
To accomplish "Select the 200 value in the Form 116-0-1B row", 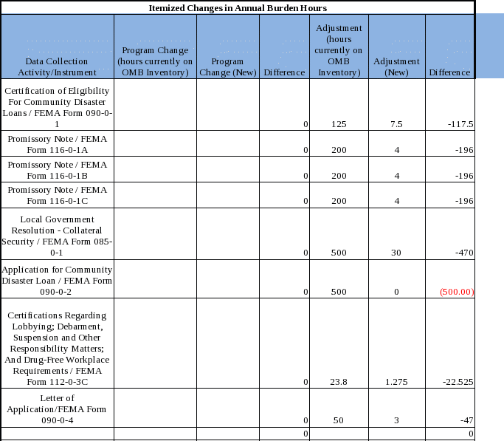I will tap(339, 176).
